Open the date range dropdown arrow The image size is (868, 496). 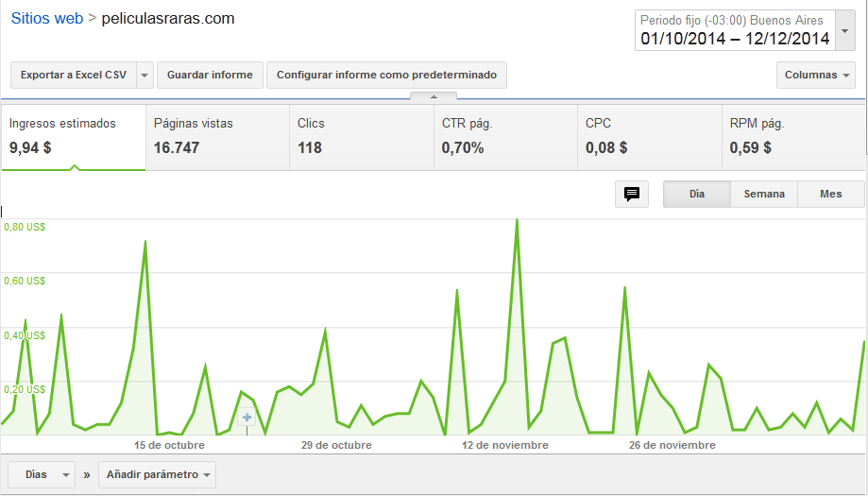tap(844, 31)
